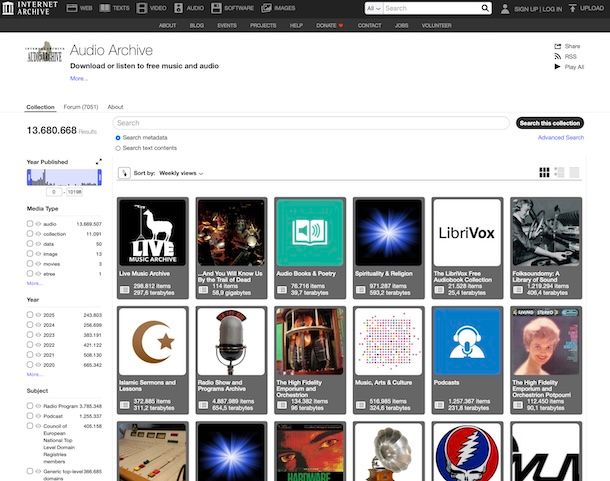
Task: Open the Web section icon
Action: pos(72,8)
